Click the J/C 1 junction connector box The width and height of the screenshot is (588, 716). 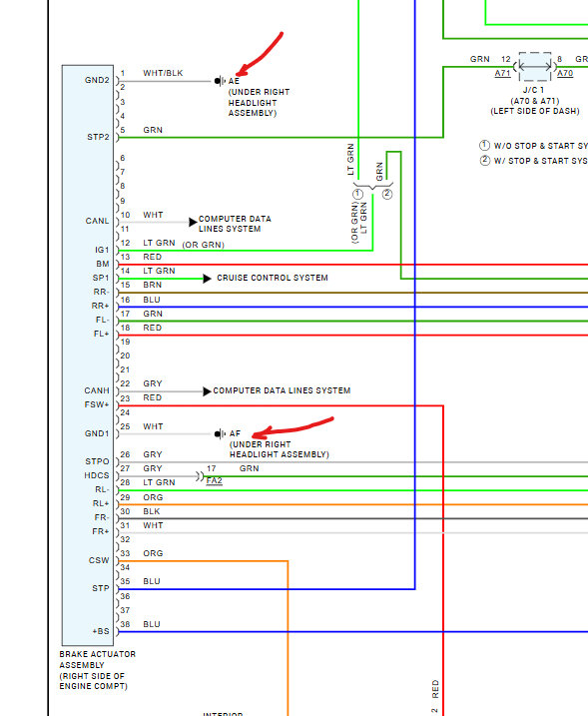coord(534,67)
